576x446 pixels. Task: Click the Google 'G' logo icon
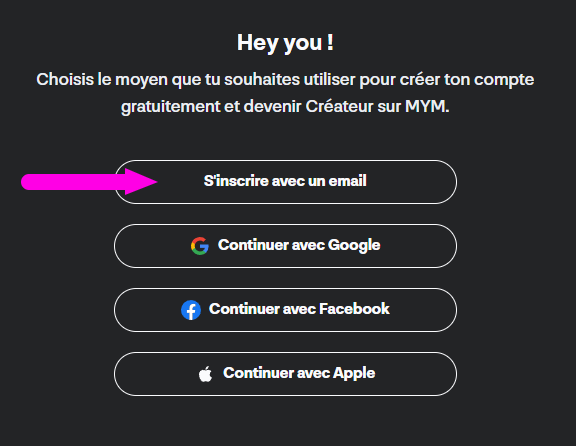(200, 246)
